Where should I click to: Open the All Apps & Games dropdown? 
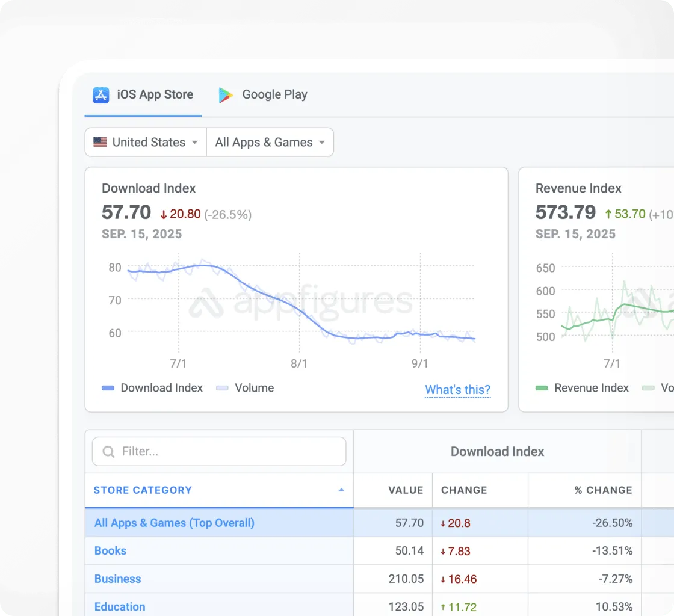click(270, 142)
